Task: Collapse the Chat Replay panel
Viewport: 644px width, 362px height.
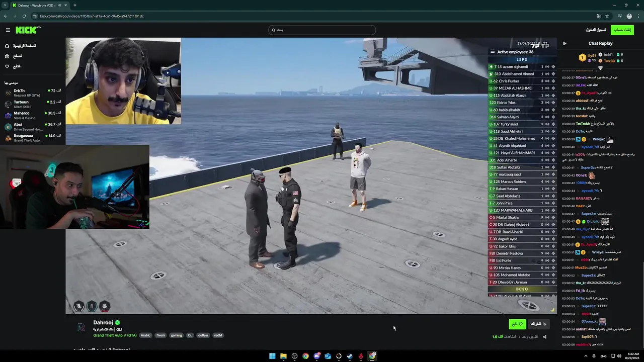Action: point(565,44)
